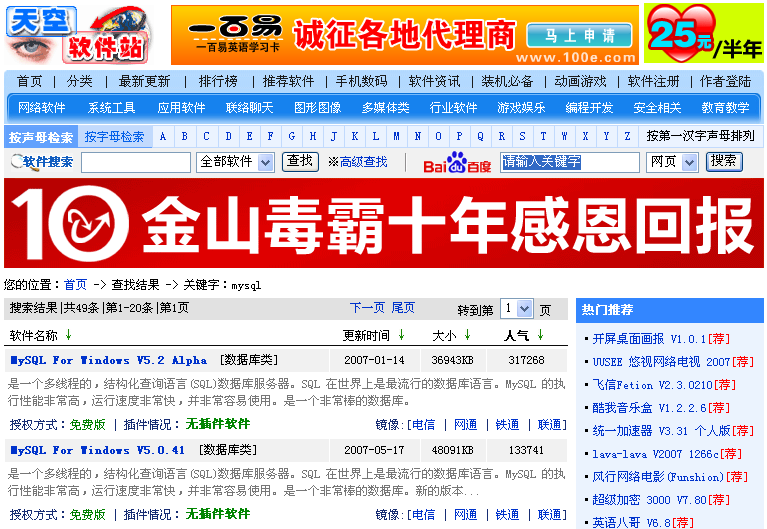Click the 马上申请 button in ad
The image size is (767, 529).
pos(579,35)
